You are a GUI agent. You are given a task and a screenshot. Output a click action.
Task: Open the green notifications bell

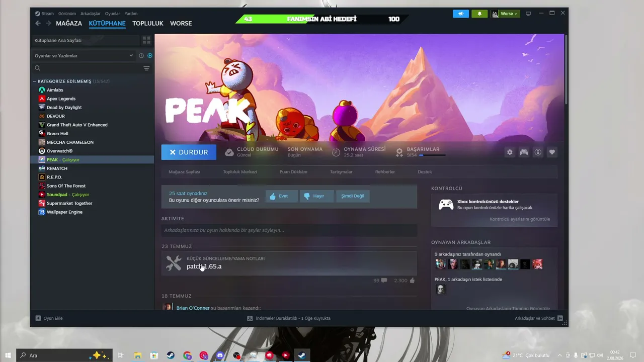[x=479, y=14]
